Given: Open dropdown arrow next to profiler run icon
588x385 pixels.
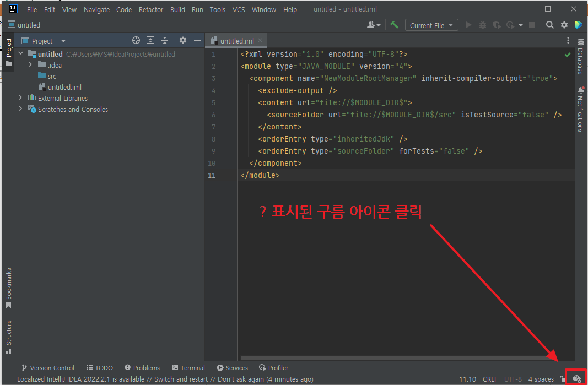Looking at the screenshot, I should tap(521, 25).
